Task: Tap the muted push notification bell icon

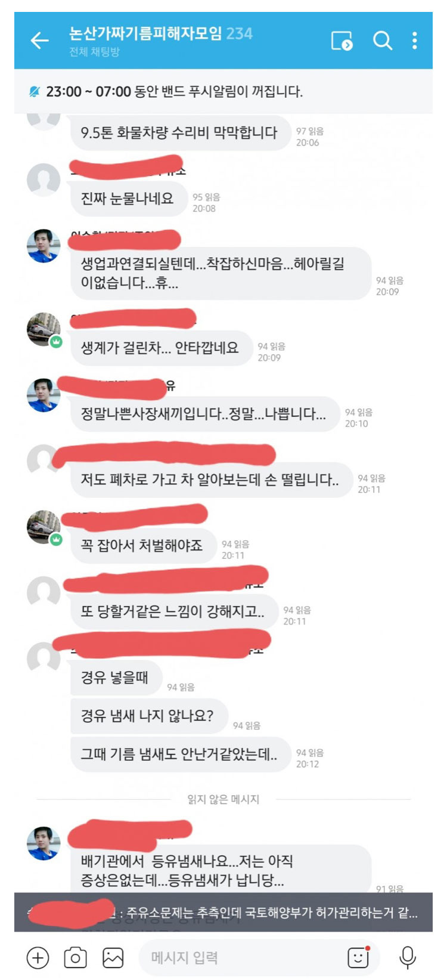Action: pyautogui.click(x=34, y=91)
